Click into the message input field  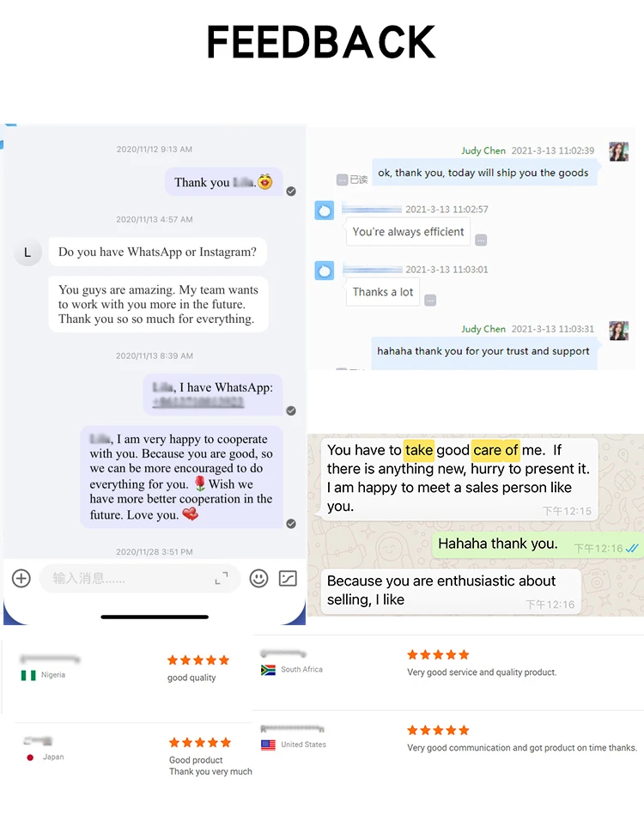[x=140, y=578]
